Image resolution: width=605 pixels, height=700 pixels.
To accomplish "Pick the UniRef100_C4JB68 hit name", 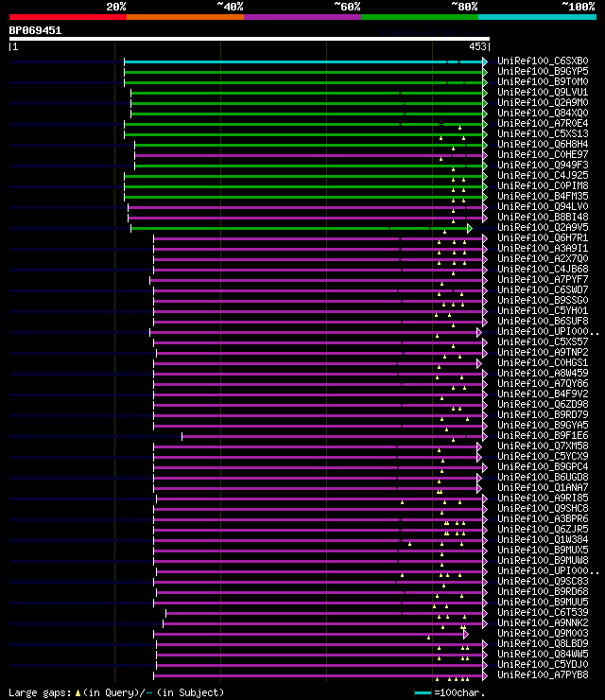I will (543, 270).
